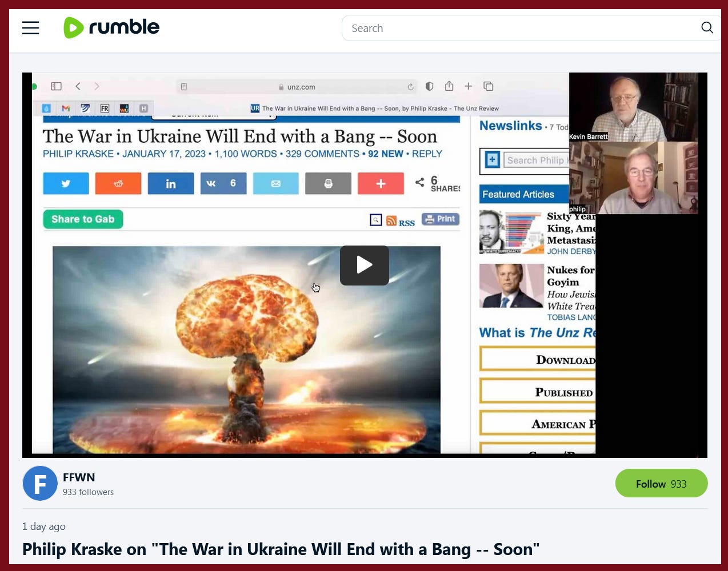Click the Gmail favorite tab icon

[66, 108]
